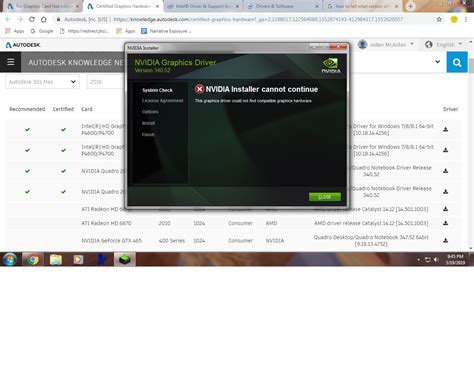Switch to the Fix Graphics Card tab

pos(42,6)
